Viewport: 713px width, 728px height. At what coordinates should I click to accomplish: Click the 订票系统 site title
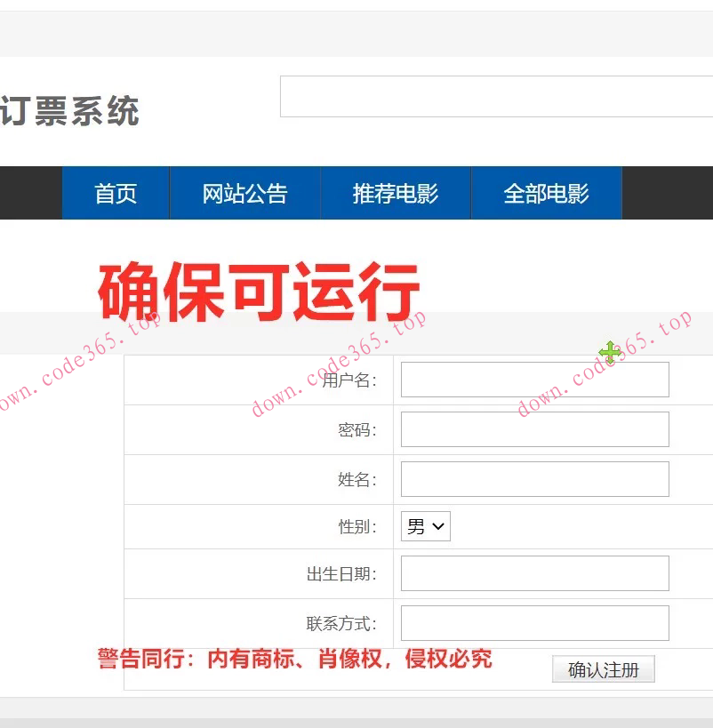71,108
